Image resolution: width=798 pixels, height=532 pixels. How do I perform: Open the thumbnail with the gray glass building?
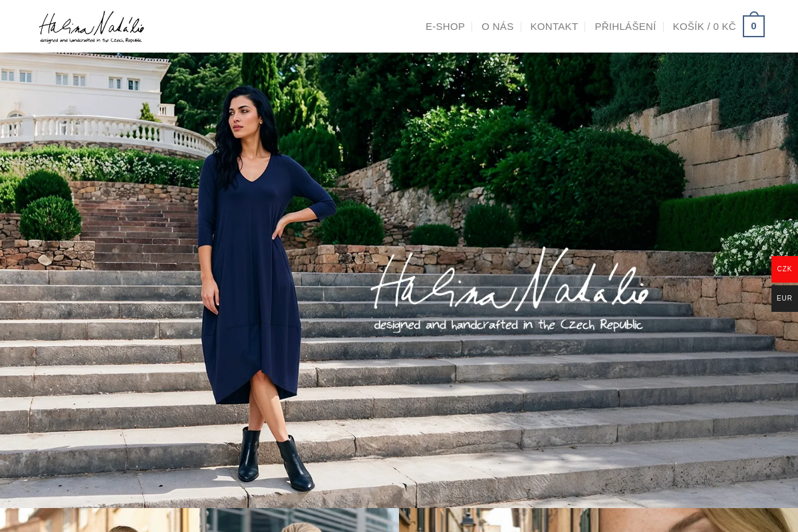[299, 520]
